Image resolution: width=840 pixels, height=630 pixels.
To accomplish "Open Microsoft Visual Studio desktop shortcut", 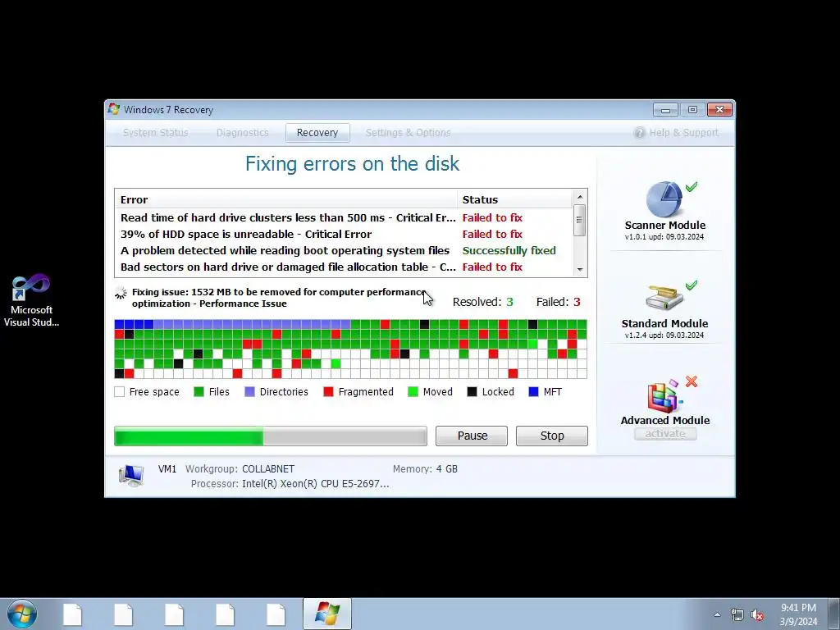I will coord(31,300).
